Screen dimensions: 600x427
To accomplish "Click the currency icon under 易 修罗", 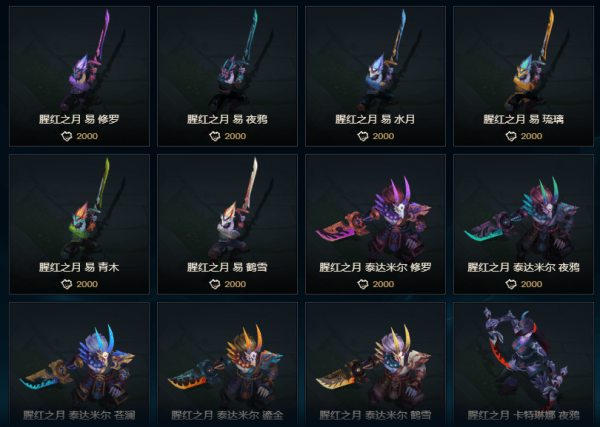I will pos(67,136).
